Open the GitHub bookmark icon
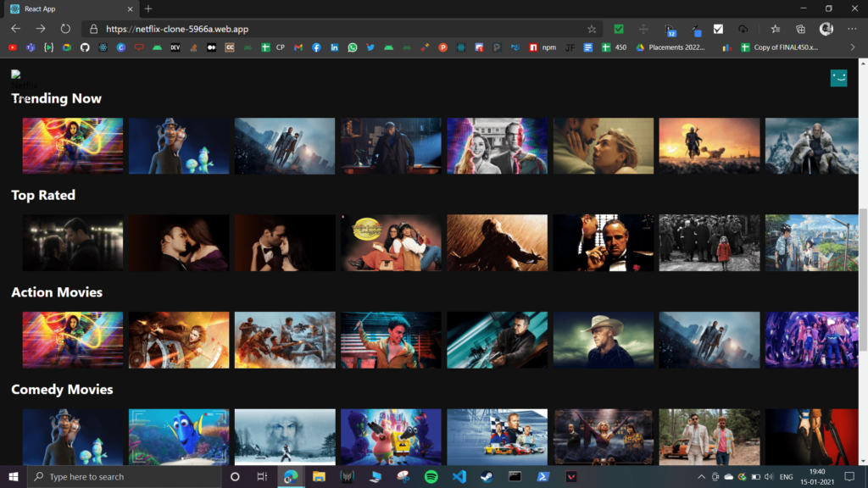The image size is (868, 488). 84,47
